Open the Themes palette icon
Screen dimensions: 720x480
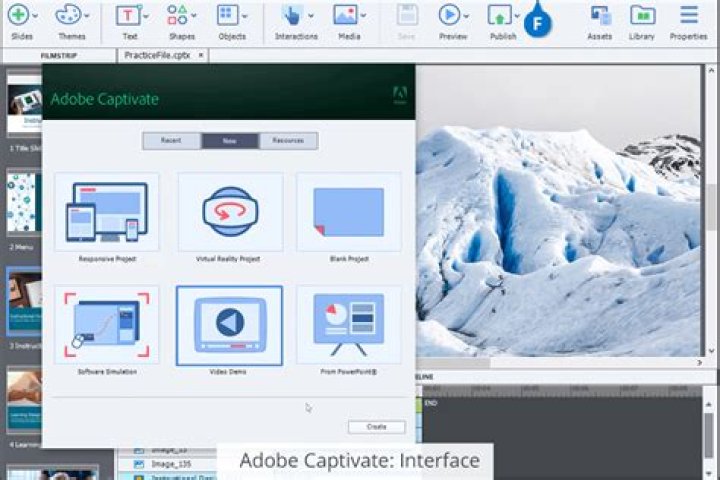[x=68, y=15]
